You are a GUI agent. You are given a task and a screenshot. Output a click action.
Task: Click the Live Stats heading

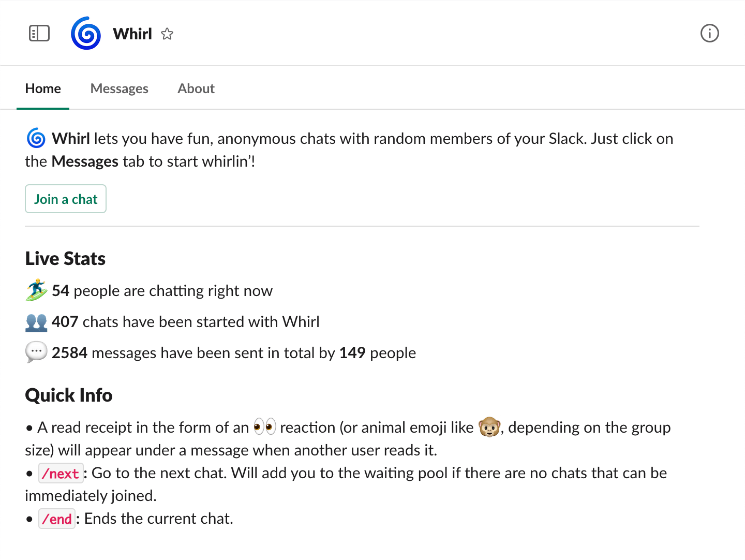[x=65, y=259]
